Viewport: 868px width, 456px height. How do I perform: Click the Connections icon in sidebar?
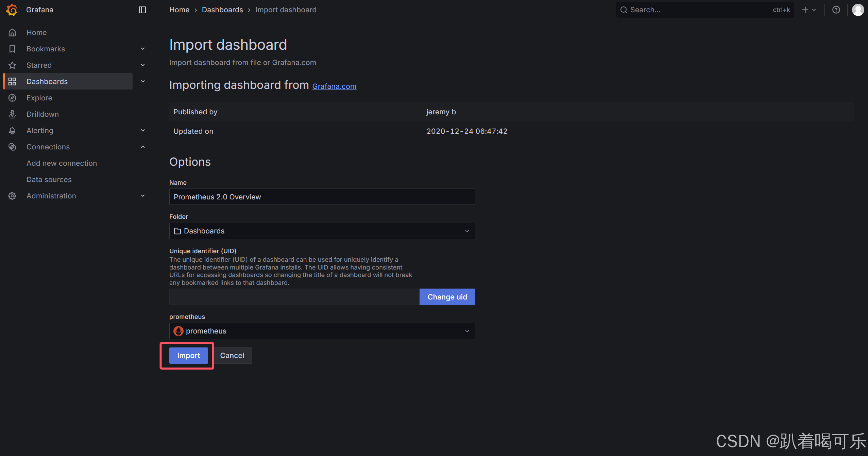(x=12, y=147)
